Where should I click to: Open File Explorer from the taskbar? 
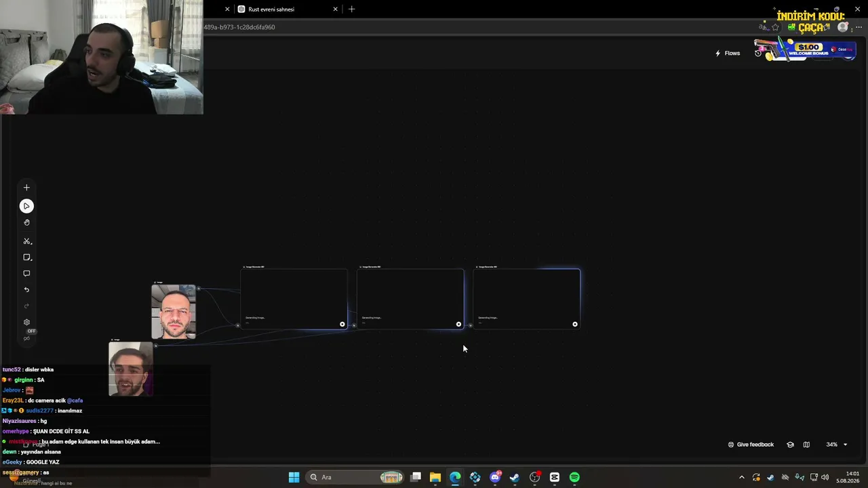[435, 477]
